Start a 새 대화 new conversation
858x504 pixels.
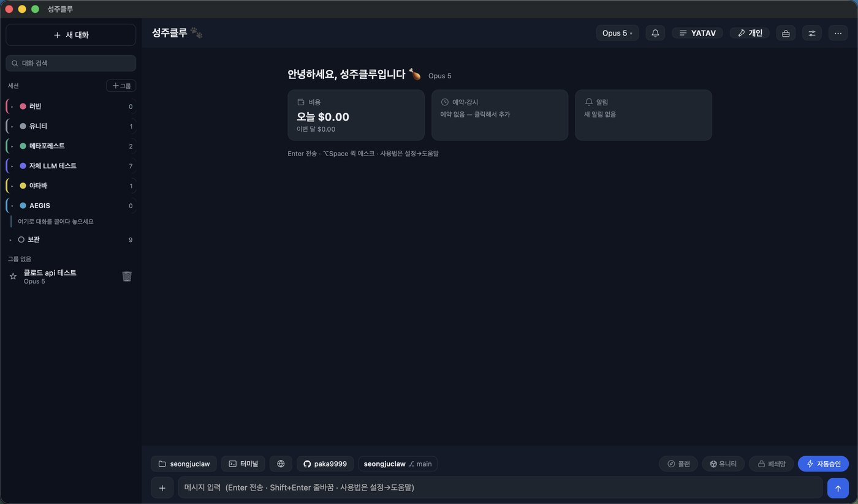tap(70, 35)
